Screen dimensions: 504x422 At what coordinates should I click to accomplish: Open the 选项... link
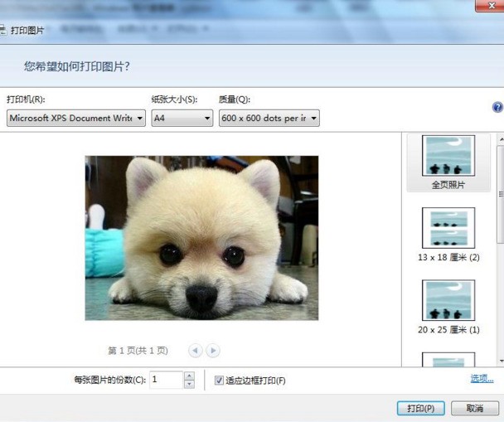click(x=482, y=379)
